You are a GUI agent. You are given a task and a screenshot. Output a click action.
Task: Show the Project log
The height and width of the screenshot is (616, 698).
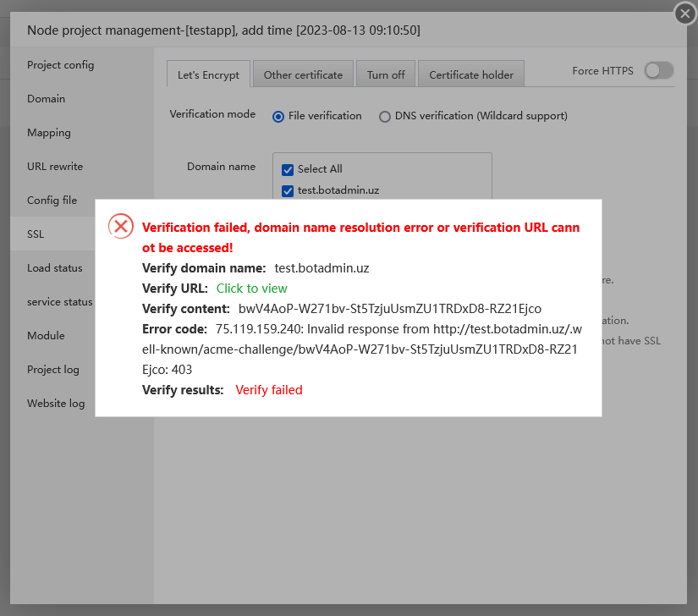[x=53, y=370]
